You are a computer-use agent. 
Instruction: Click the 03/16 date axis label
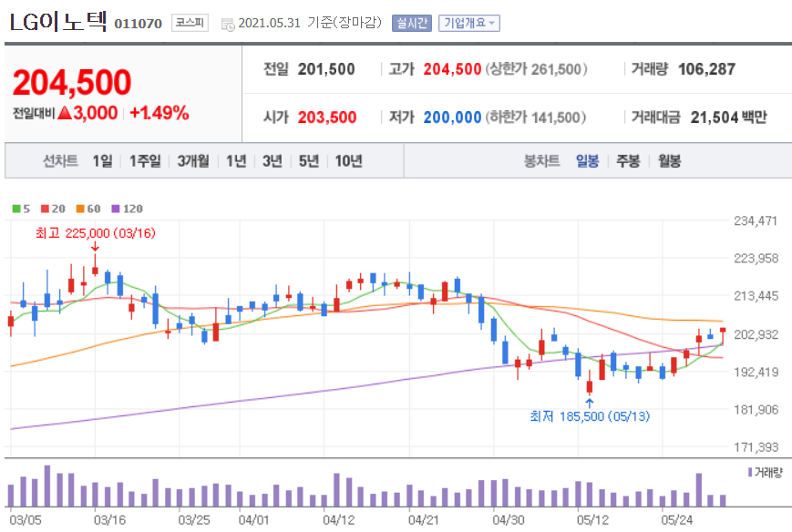coord(109,520)
